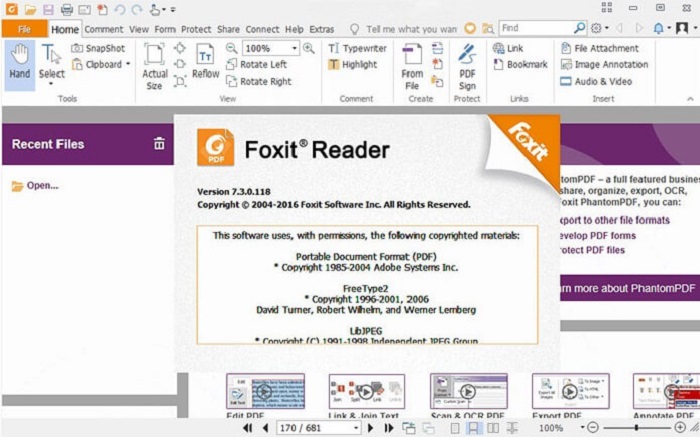700x437 pixels.
Task: Click the user account icon
Action: point(682,28)
